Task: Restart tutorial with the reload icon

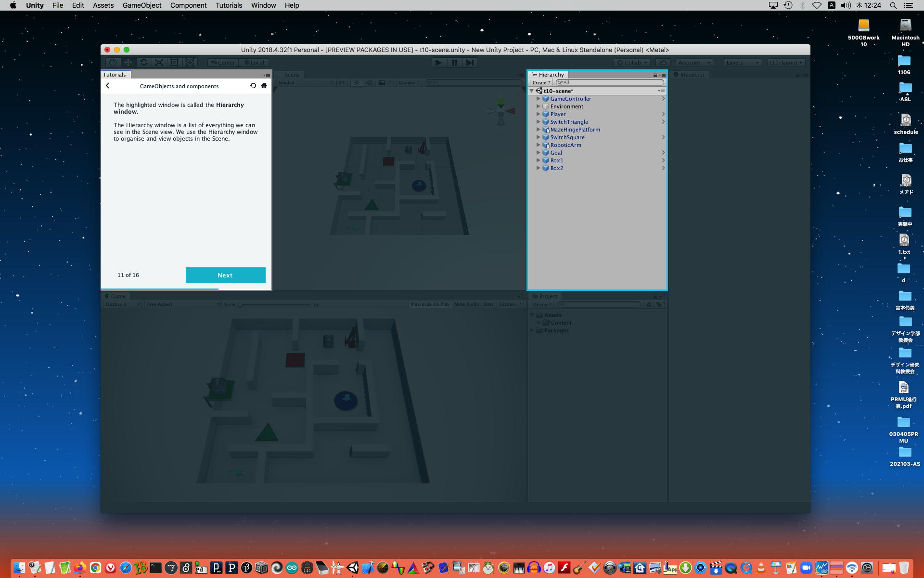Action: (253, 86)
